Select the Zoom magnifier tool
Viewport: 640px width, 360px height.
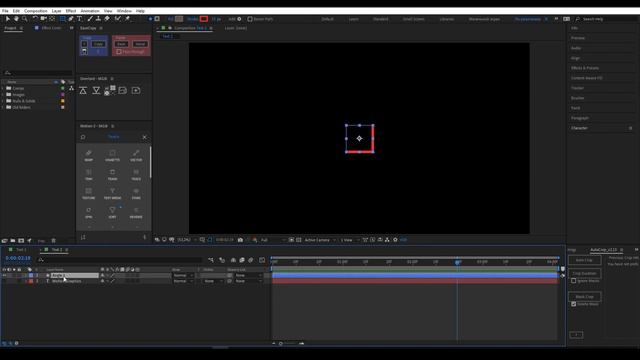click(25, 19)
